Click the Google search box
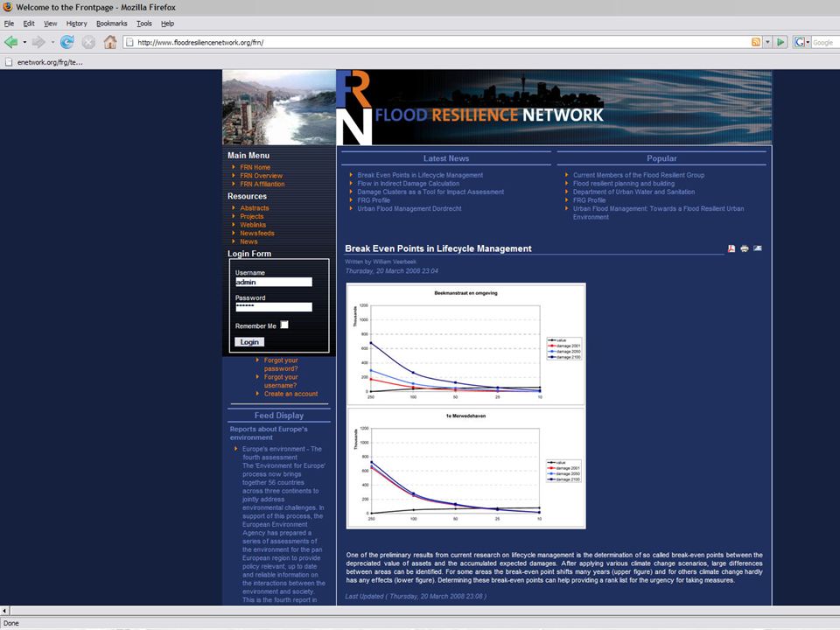Image resolution: width=840 pixels, height=630 pixels. point(825,42)
